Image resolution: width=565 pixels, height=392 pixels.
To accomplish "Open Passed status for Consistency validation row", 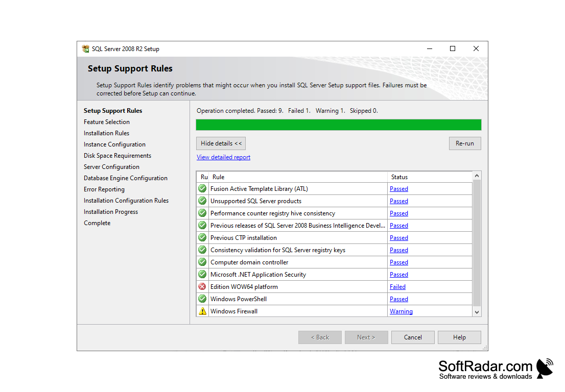I will coord(399,250).
